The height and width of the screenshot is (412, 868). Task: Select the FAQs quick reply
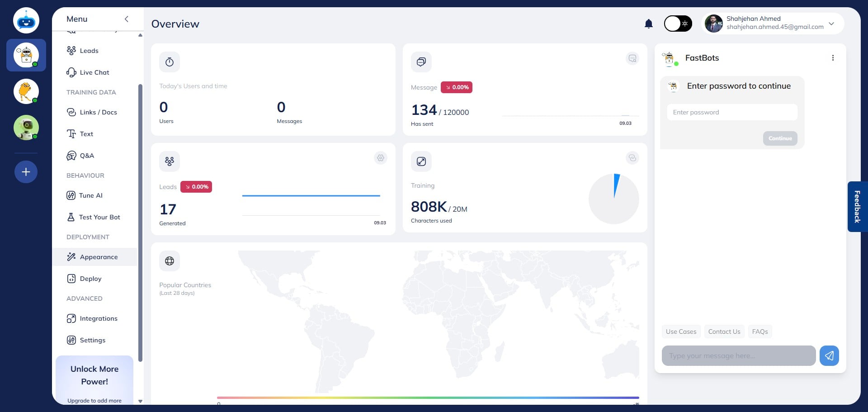coord(760,331)
